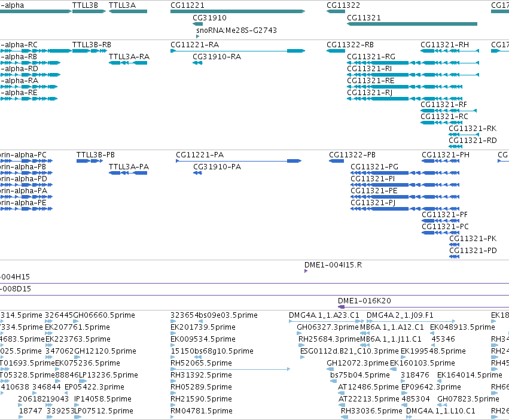Open the CG11321-RC transcript label

click(444, 117)
